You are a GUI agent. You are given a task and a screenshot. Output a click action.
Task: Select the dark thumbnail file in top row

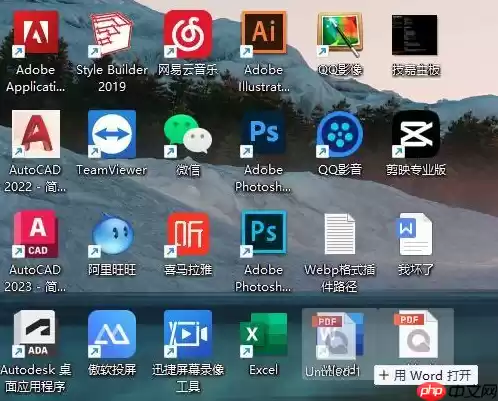415,34
